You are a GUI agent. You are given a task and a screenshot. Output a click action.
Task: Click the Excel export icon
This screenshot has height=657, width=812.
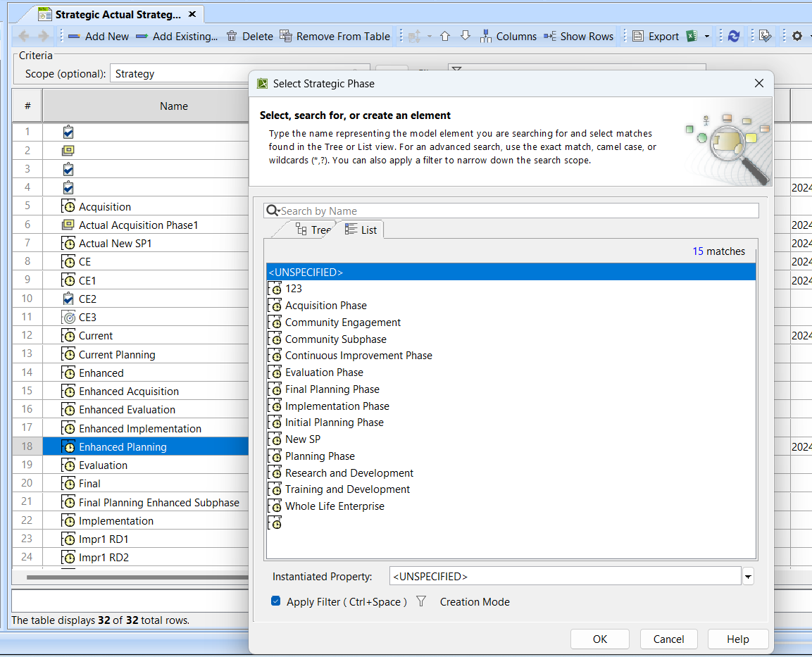pos(692,37)
